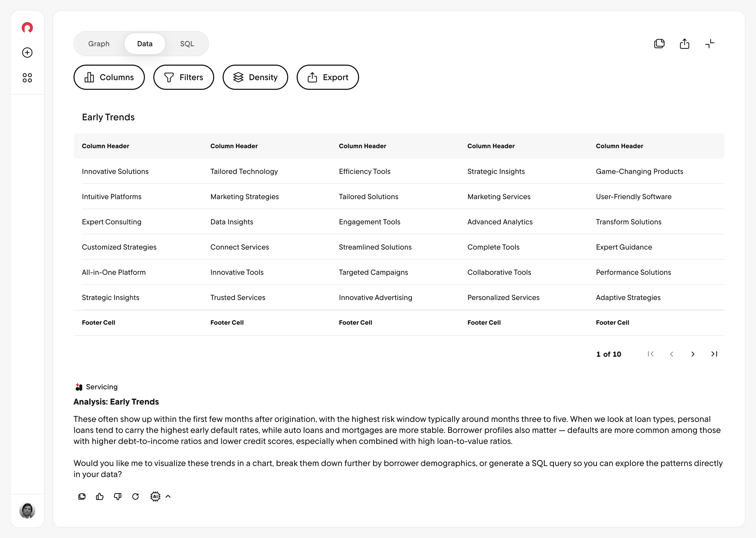
Task: Open the user profile avatar
Action: pos(27,510)
